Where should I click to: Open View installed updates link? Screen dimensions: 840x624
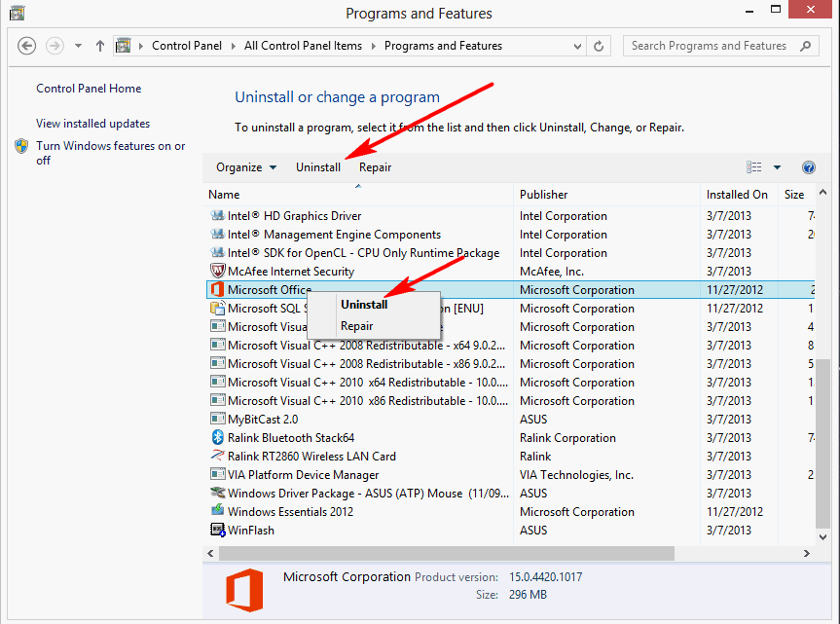[x=93, y=124]
